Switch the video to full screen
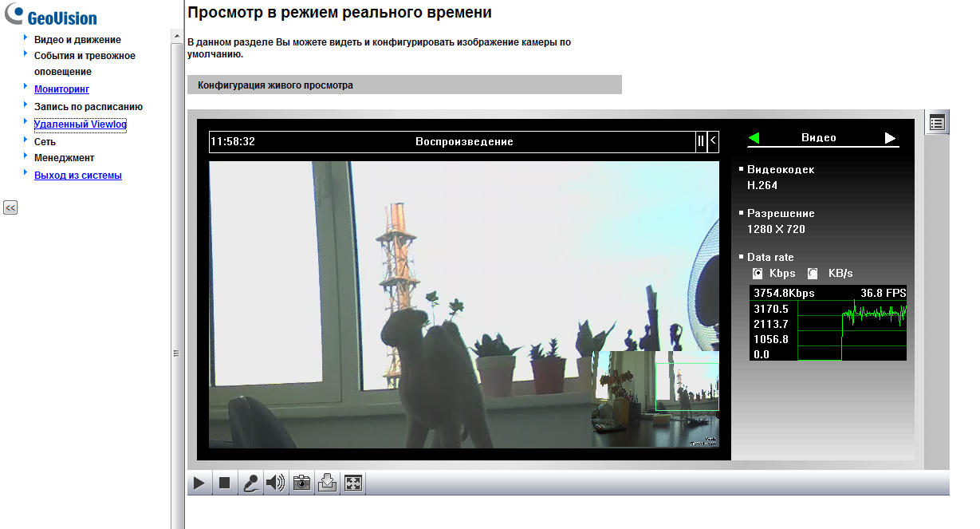 352,483
